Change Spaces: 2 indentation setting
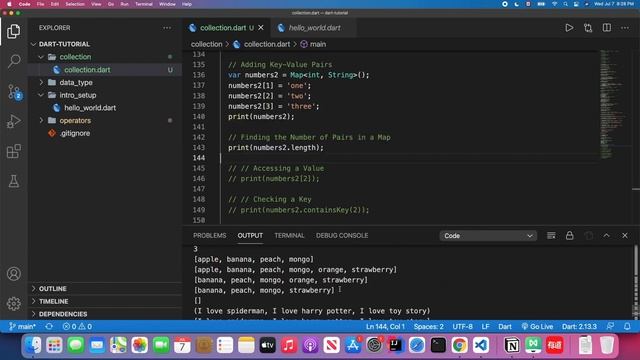The image size is (640, 360). pyautogui.click(x=429, y=327)
